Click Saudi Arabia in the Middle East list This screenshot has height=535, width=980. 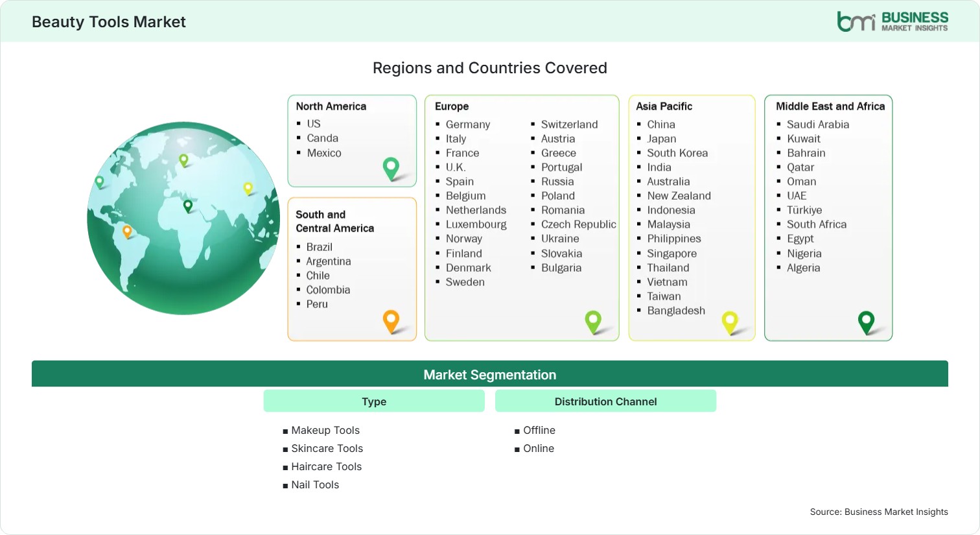point(818,125)
